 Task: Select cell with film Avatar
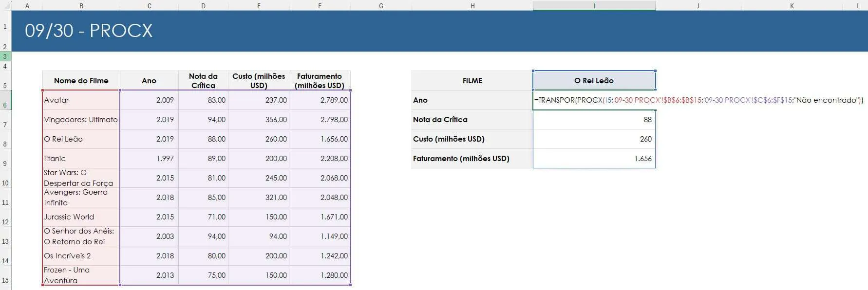tap(81, 100)
